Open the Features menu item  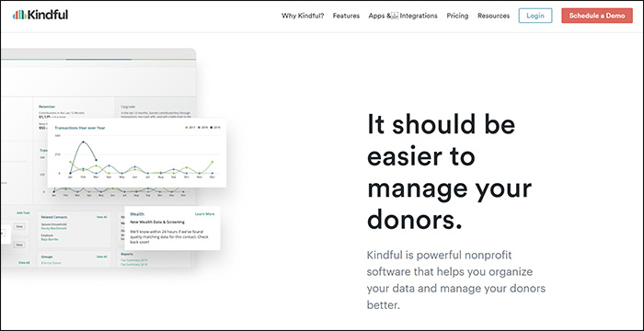click(x=346, y=16)
